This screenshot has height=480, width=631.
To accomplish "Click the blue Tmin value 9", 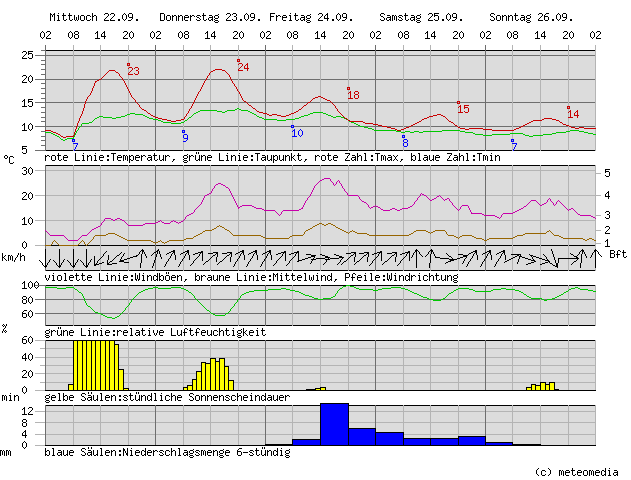I will [x=185, y=138].
